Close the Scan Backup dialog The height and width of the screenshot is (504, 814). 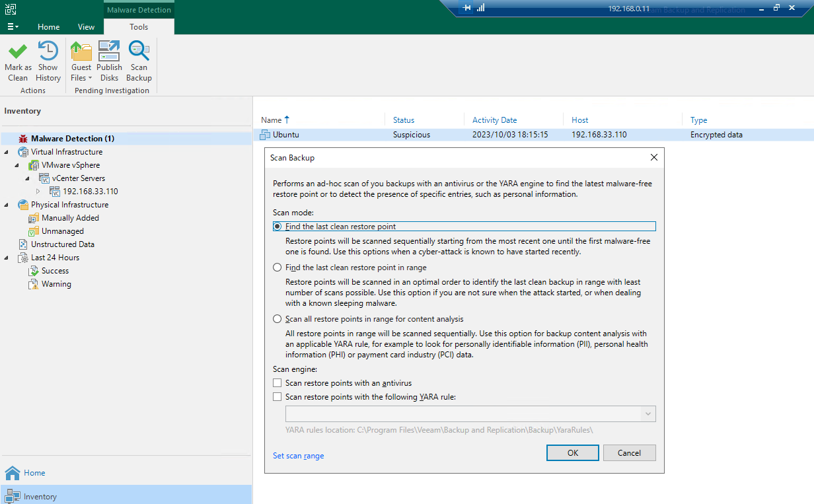click(x=654, y=158)
